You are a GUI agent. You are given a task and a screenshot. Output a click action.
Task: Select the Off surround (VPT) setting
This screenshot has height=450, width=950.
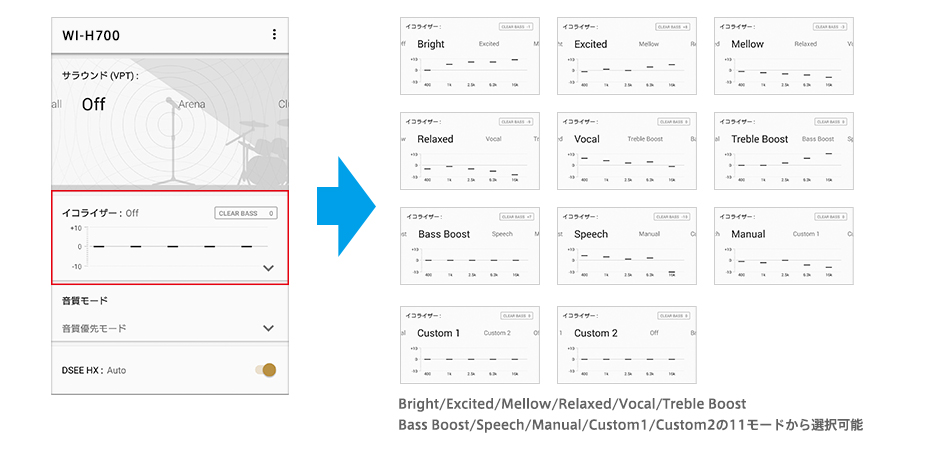(x=94, y=104)
